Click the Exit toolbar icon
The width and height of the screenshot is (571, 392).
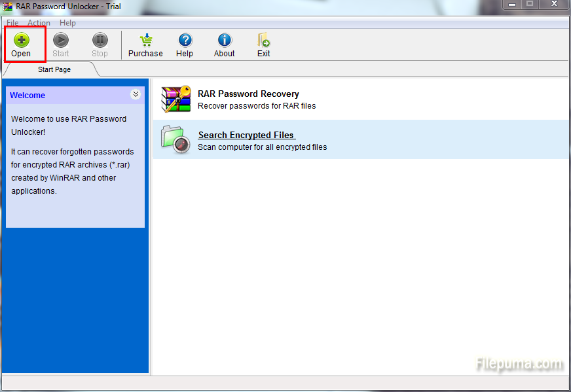coord(263,41)
